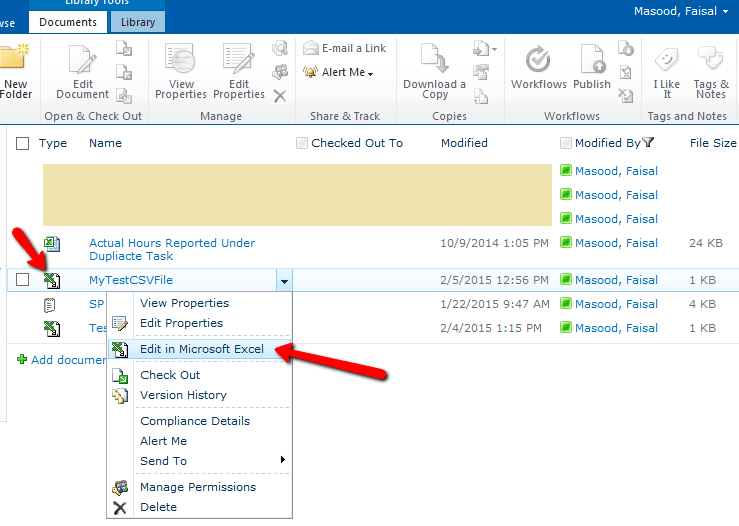
Task: Click the Version History icon in context menu
Action: point(120,396)
